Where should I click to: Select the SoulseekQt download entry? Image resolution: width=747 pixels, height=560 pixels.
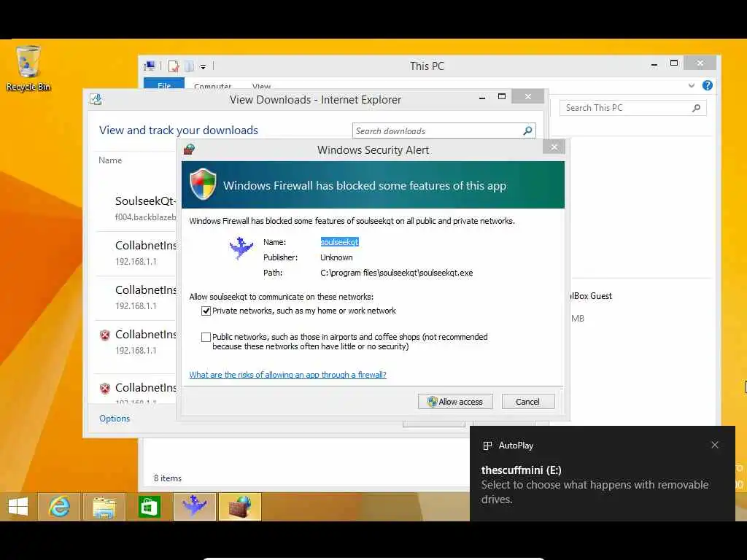click(x=136, y=208)
